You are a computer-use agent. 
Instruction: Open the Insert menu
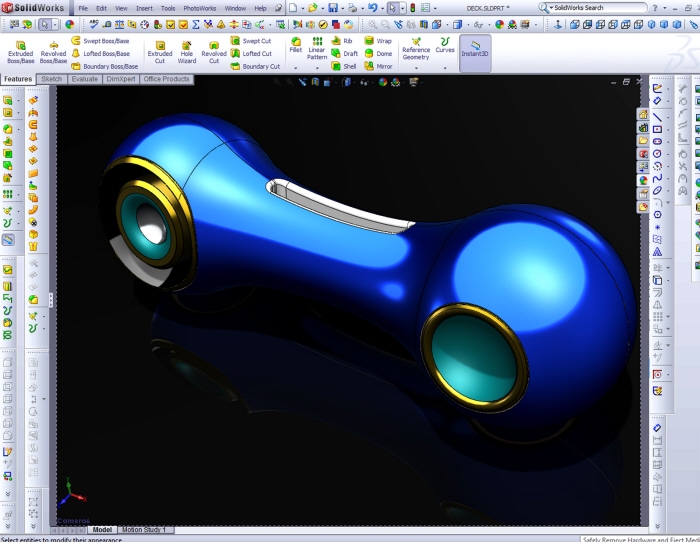[x=144, y=8]
